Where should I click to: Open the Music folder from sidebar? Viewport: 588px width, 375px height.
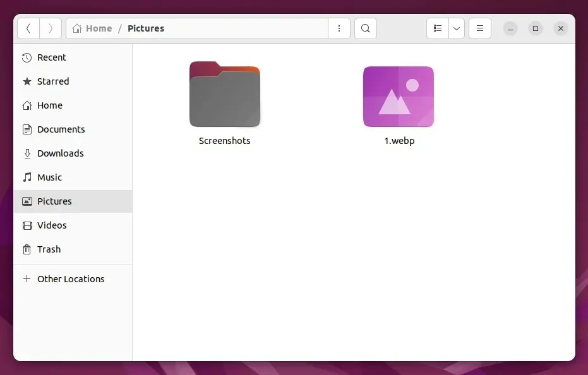point(49,177)
